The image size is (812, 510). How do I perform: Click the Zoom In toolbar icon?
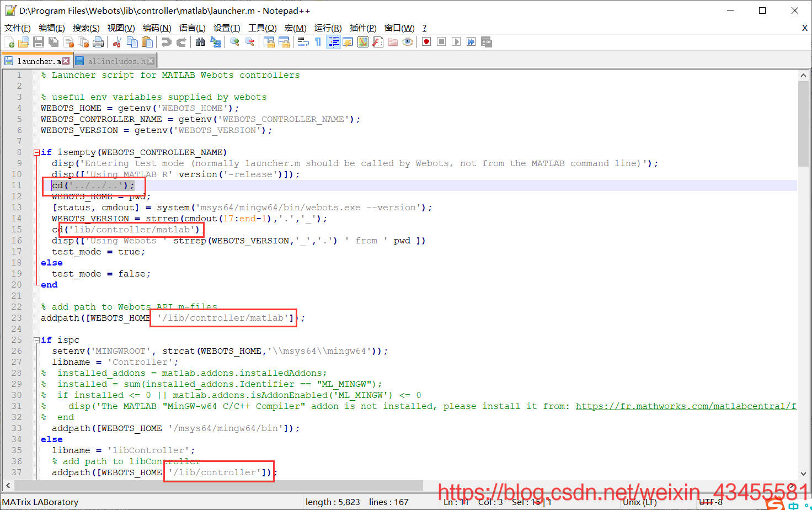point(234,42)
